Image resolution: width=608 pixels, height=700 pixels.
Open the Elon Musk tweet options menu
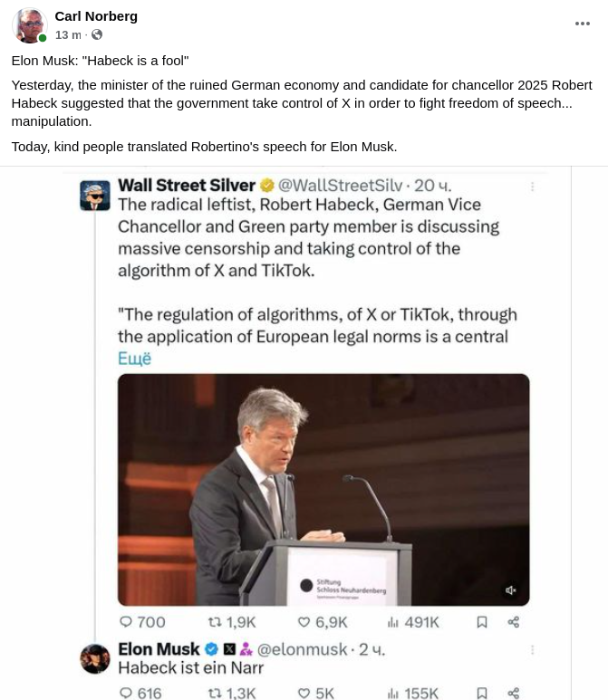[533, 649]
